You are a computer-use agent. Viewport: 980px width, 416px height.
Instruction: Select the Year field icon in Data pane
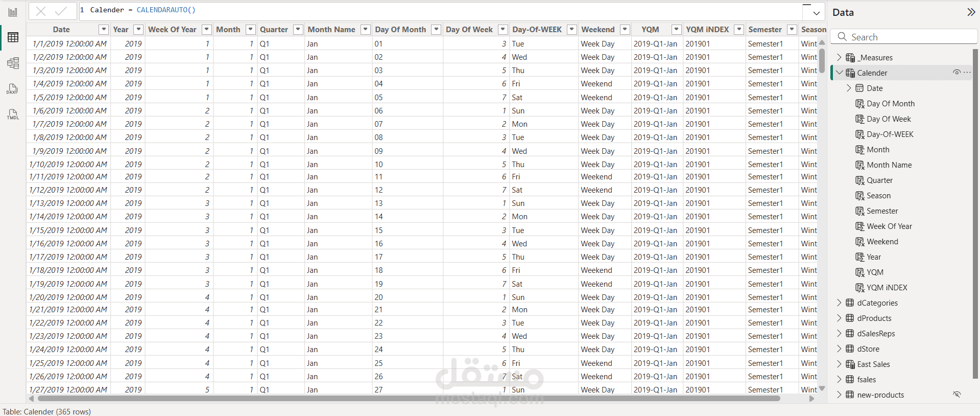[x=860, y=257]
